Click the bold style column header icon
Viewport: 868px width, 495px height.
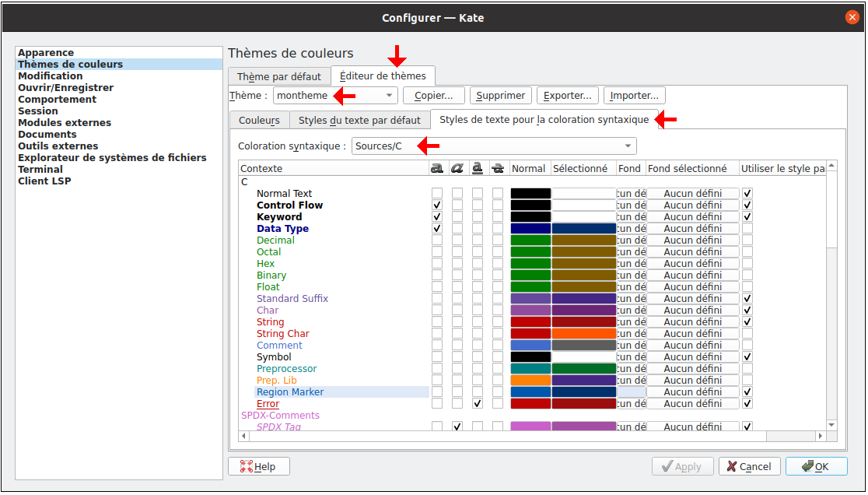(x=437, y=168)
